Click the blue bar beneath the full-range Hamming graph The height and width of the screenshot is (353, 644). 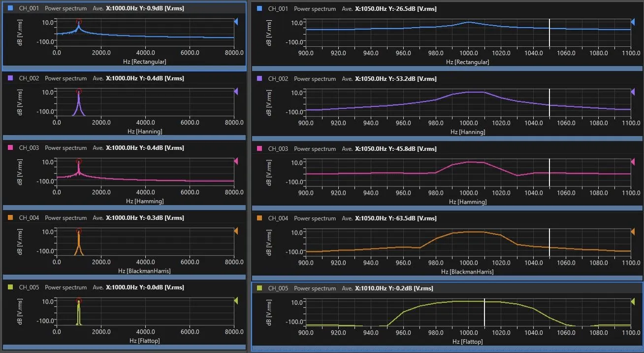tap(124, 208)
